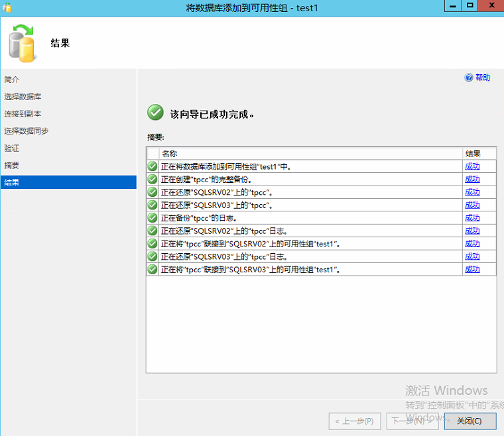Select row text 正在创建"tpcc"的完整备份
The image size is (504, 436).
(x=206, y=180)
